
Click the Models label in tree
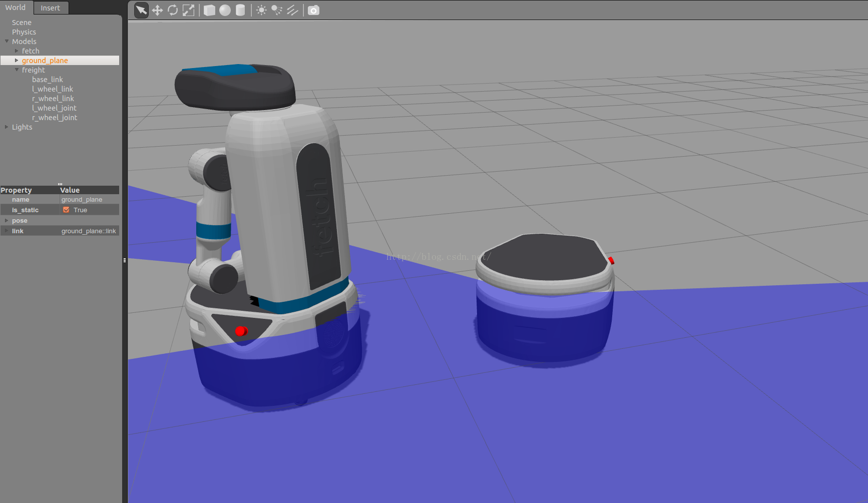pos(24,42)
